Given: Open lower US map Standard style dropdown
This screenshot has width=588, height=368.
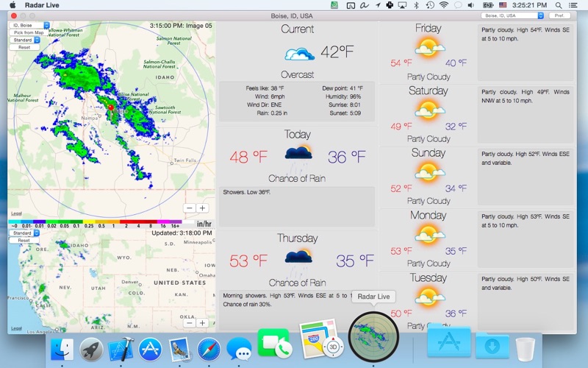Looking at the screenshot, I should pyautogui.click(x=24, y=233).
